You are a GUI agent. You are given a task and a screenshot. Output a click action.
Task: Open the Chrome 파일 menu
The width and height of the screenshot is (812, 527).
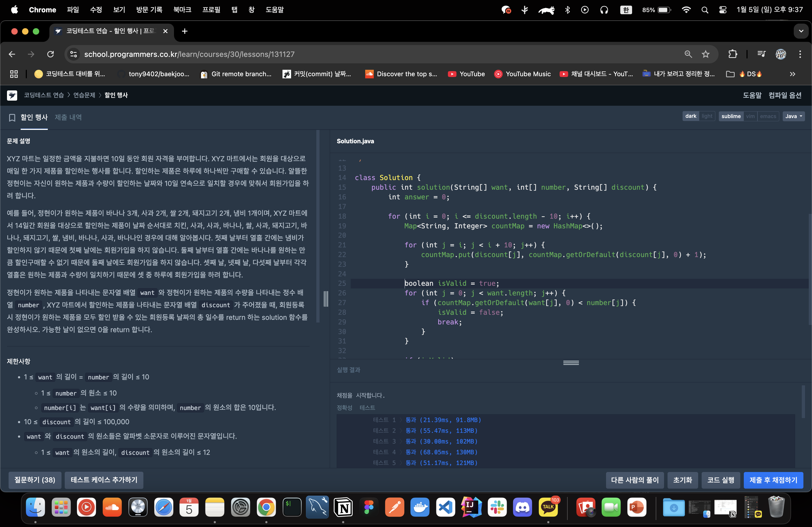pyautogui.click(x=73, y=10)
